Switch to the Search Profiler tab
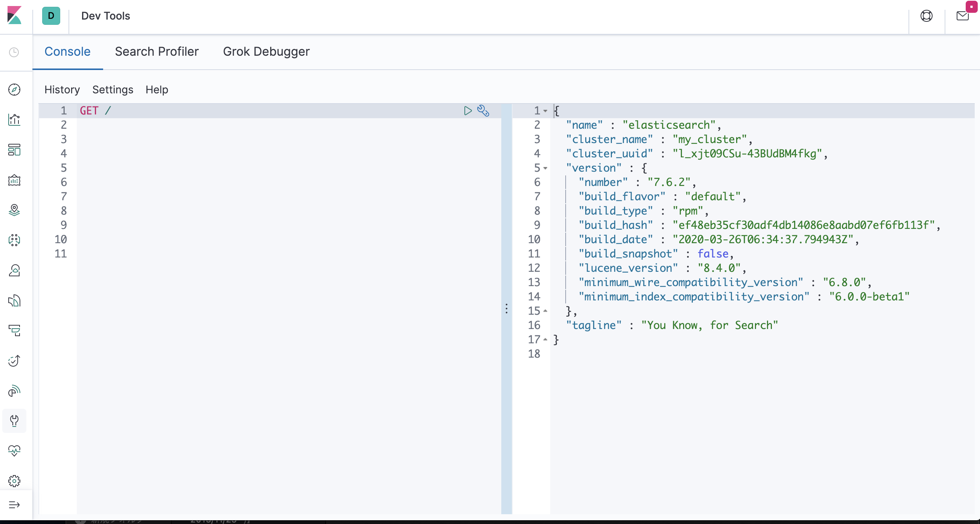This screenshot has height=524, width=980. (x=157, y=51)
